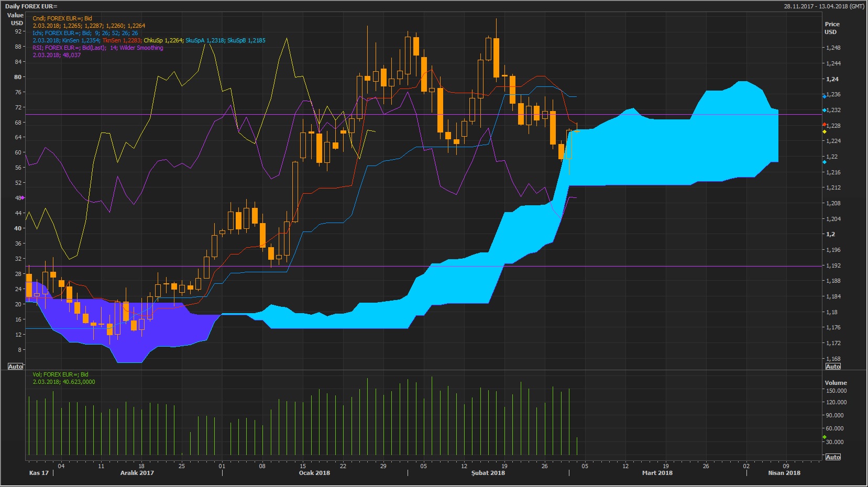Click the 1,168 price axis label
This screenshot has height=487, width=868.
pos(833,359)
